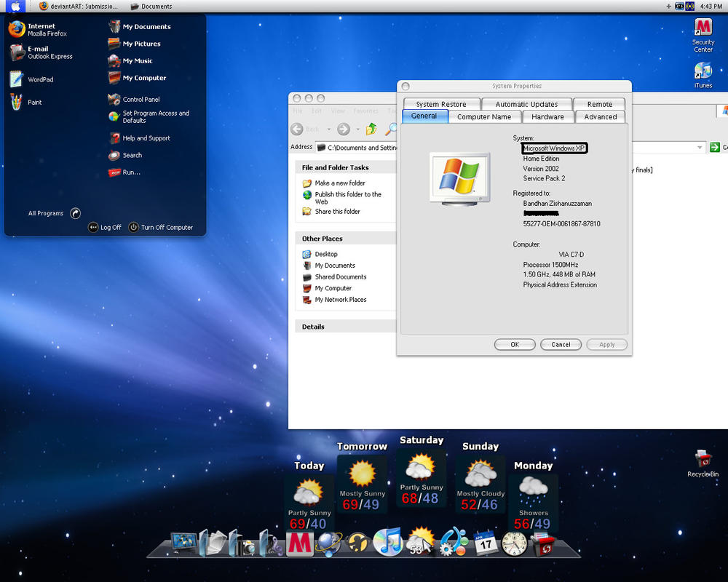
Task: Open the address bar dropdown arrow
Action: [700, 148]
